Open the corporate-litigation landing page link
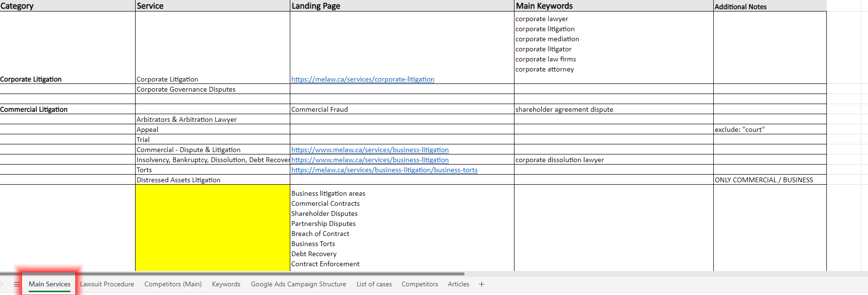This screenshot has width=868, height=295. point(363,79)
